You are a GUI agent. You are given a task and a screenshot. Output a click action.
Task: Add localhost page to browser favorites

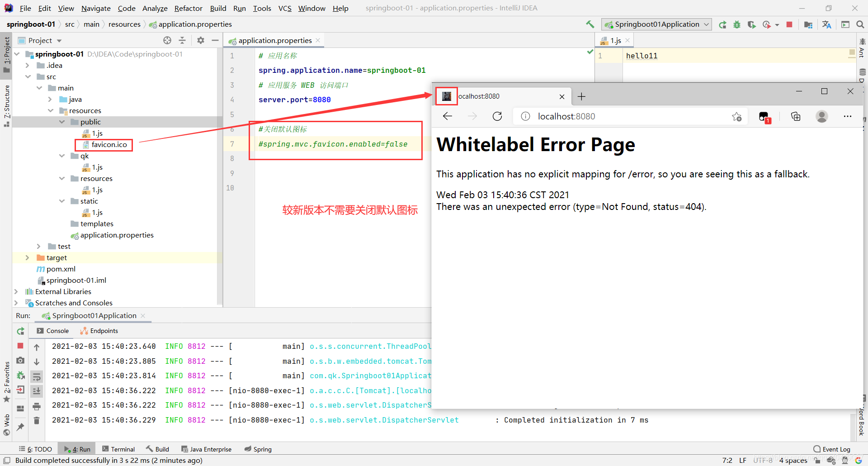pos(736,117)
